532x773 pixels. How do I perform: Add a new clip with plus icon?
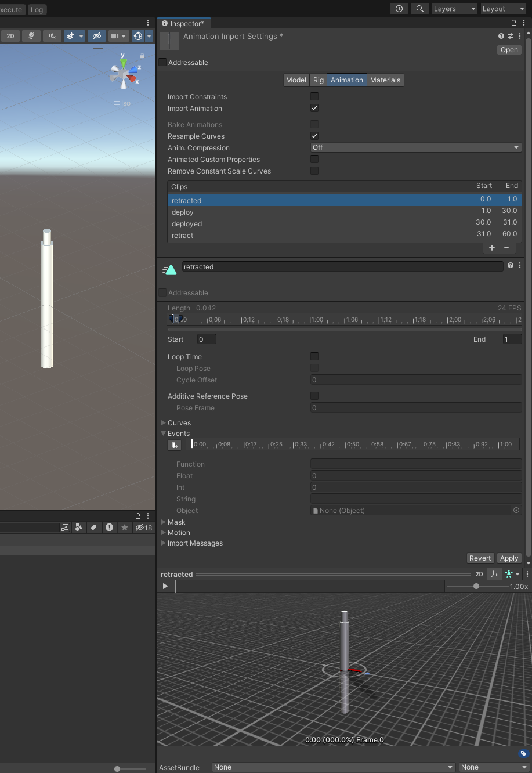(x=492, y=248)
